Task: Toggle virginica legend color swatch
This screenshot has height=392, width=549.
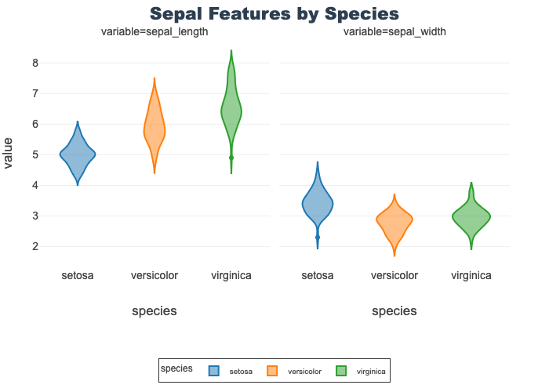Action: (341, 371)
